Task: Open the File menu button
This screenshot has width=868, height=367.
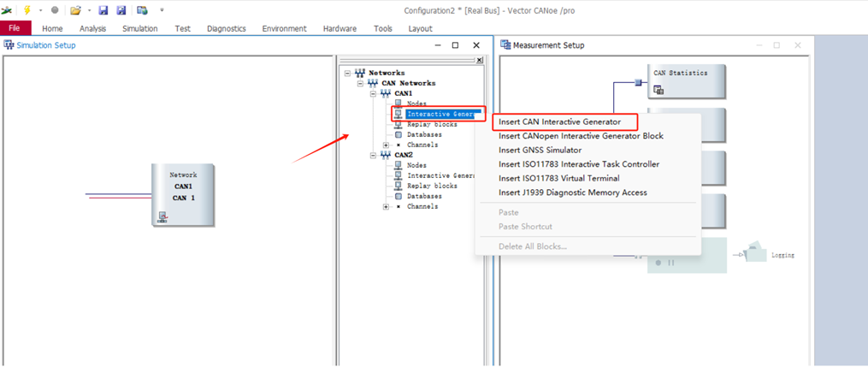Action: pyautogui.click(x=15, y=28)
